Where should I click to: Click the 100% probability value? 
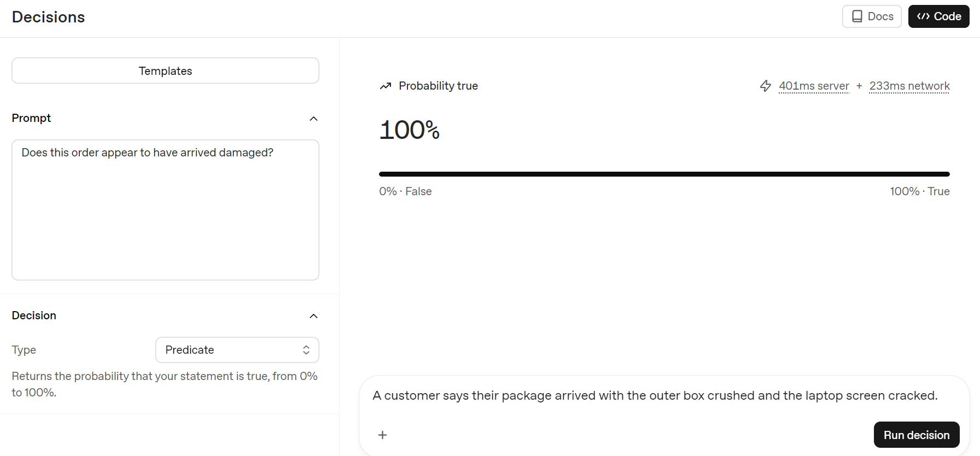tap(410, 130)
